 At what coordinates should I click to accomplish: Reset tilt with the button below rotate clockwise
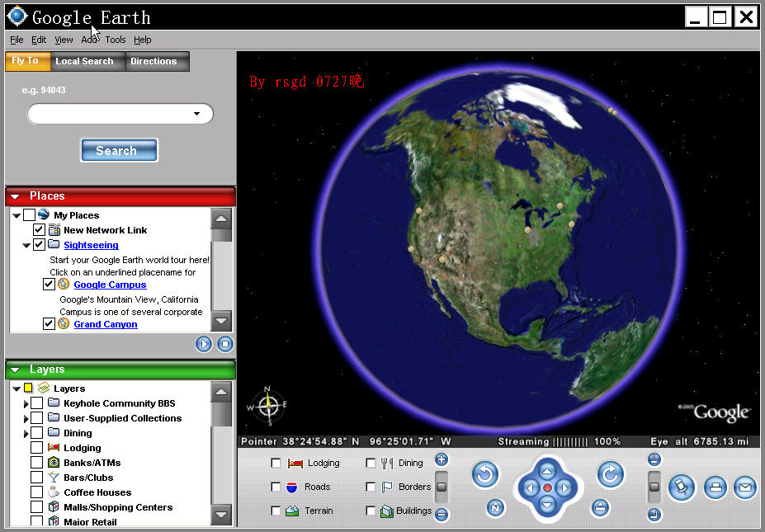tap(600, 507)
